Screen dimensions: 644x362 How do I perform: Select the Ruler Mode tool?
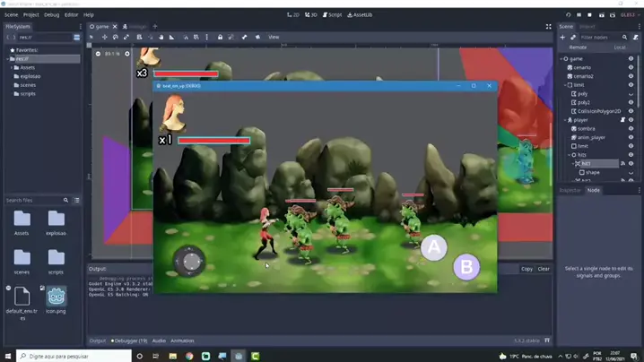click(171, 37)
